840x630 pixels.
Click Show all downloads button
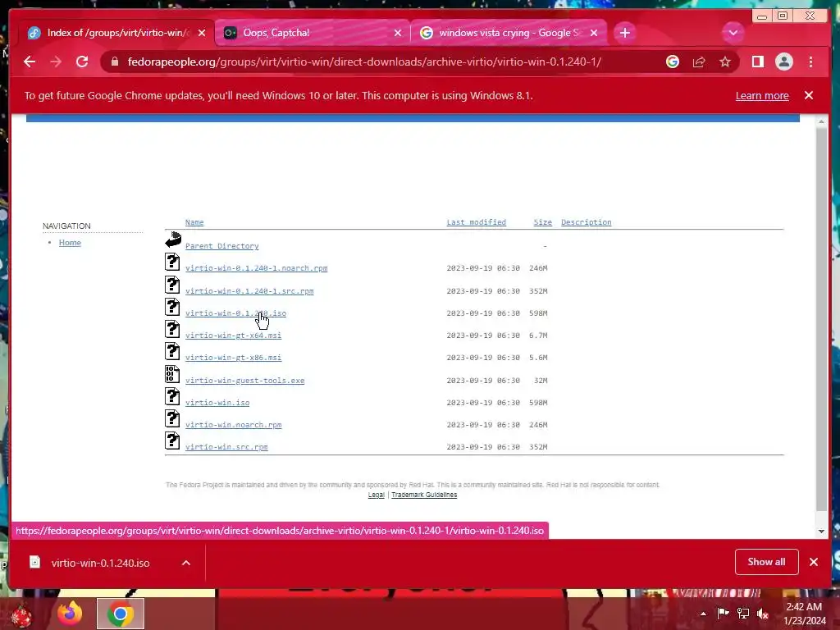tap(767, 562)
